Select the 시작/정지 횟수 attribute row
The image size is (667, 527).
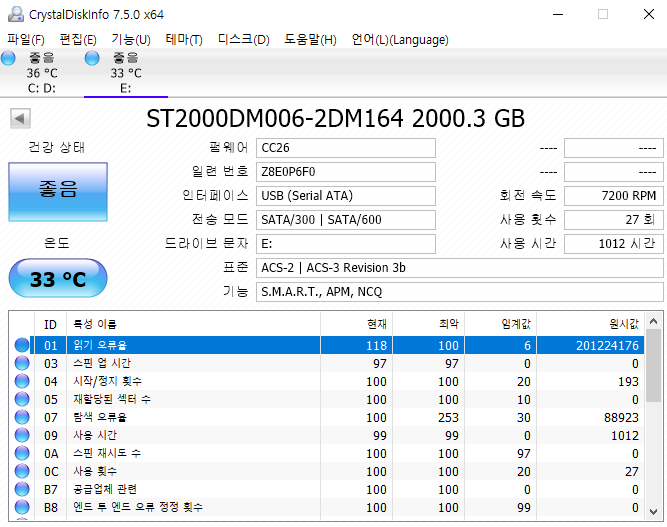click(327, 381)
